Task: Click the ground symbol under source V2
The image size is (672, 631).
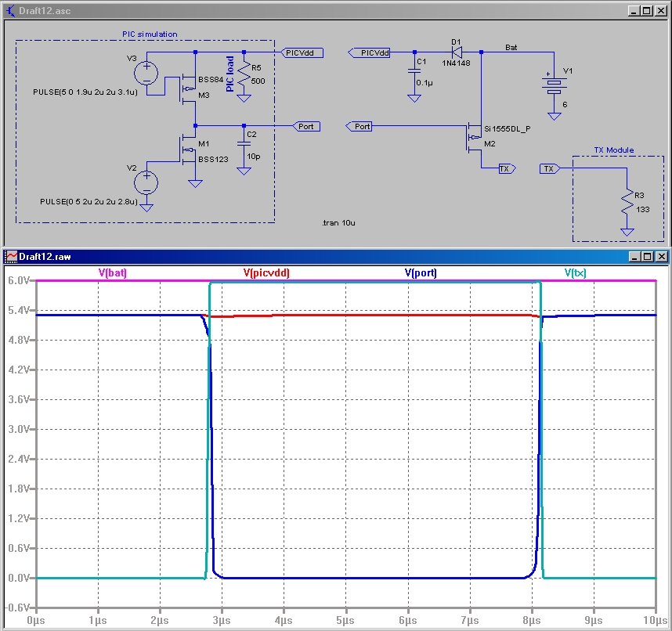Action: click(146, 208)
